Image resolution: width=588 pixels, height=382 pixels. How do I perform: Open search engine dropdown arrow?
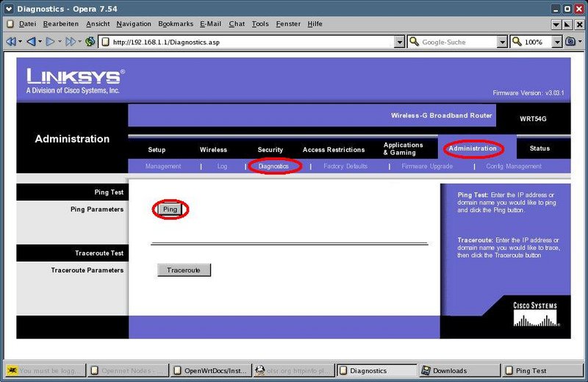[502, 42]
